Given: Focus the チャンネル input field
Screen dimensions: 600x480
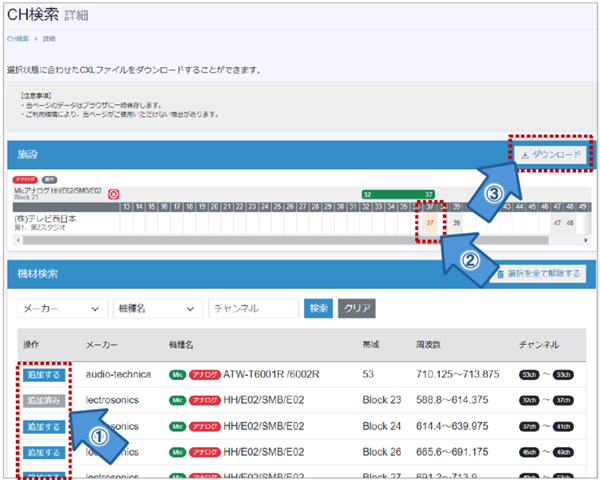Looking at the screenshot, I should pyautogui.click(x=253, y=309).
